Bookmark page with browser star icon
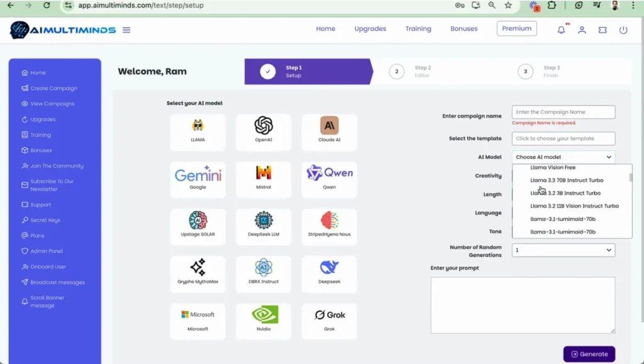This screenshot has height=364, width=644. (x=508, y=5)
